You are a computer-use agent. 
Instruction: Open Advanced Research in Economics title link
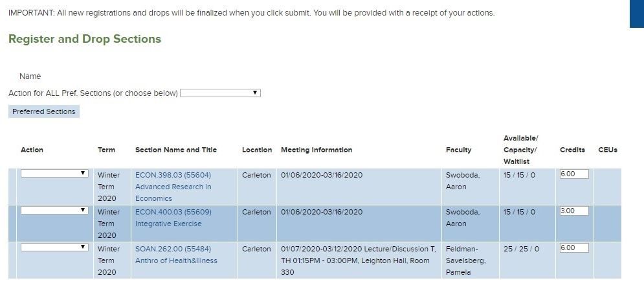click(173, 192)
